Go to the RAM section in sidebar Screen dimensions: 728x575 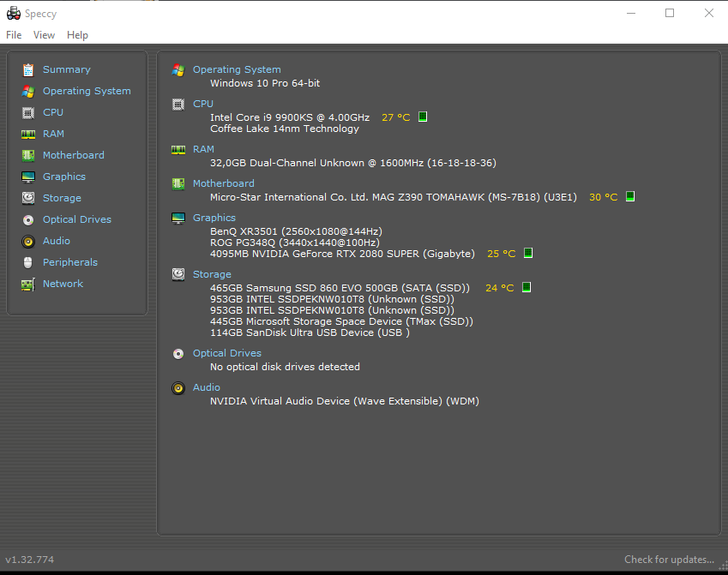coord(53,134)
